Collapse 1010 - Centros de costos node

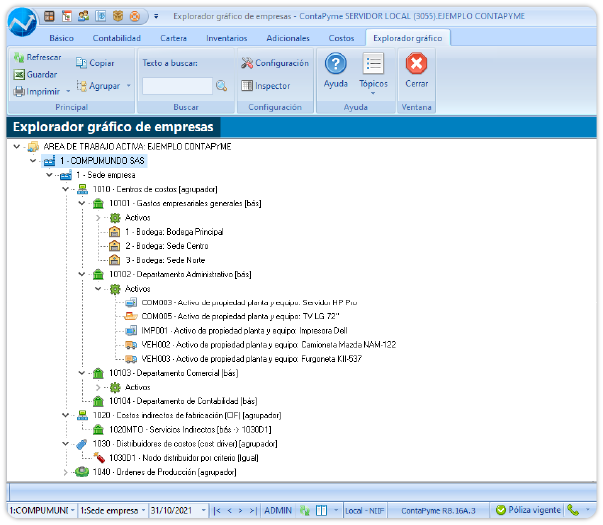(65, 189)
